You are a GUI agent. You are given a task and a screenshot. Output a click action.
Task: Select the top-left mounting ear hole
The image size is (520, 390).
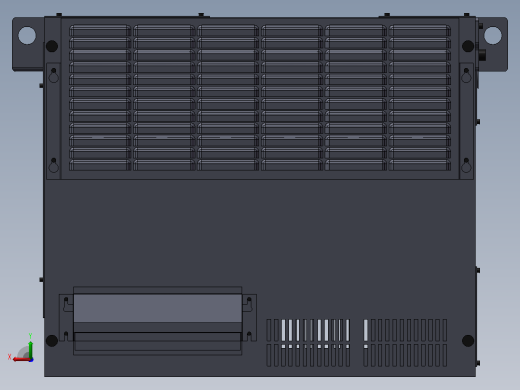click(x=27, y=35)
